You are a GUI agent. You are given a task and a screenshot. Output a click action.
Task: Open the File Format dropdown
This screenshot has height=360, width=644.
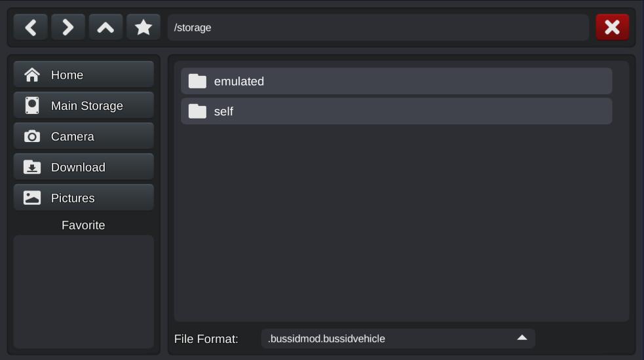click(x=398, y=338)
